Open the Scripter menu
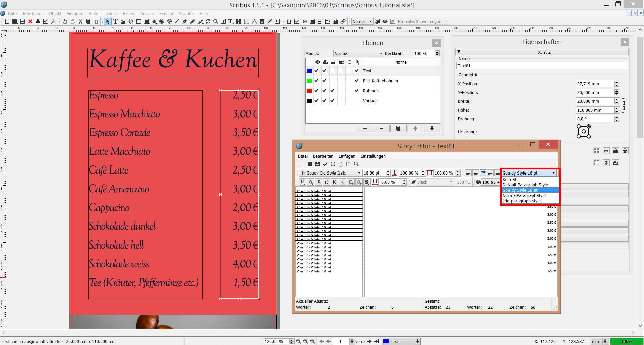This screenshot has width=644, height=345. pos(186,14)
